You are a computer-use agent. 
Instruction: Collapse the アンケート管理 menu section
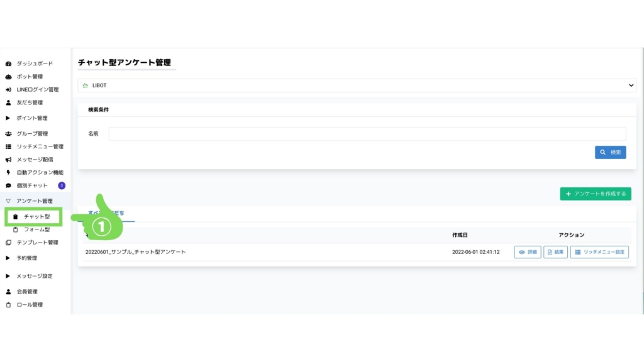click(34, 201)
